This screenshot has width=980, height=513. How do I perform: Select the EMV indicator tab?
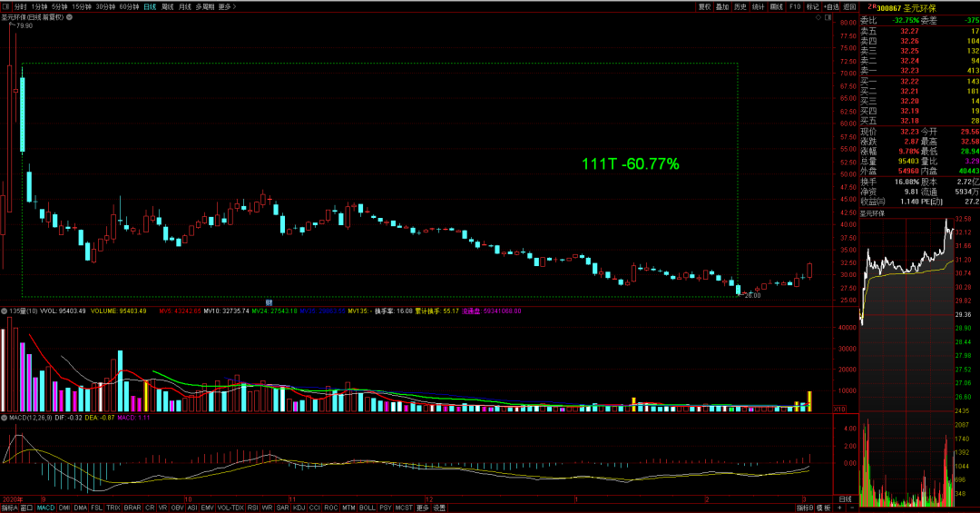(208, 508)
